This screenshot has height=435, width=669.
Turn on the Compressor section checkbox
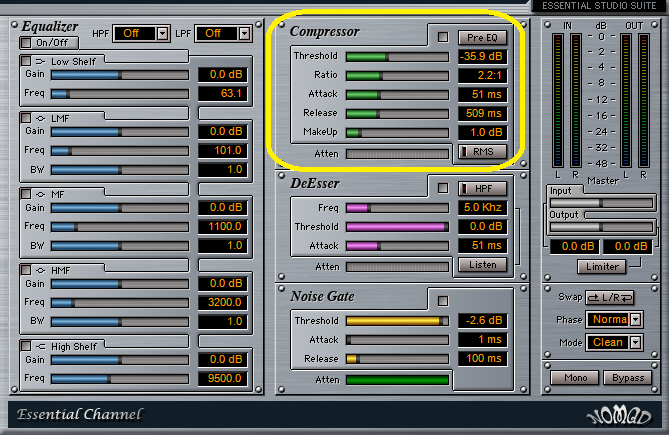pyautogui.click(x=443, y=37)
